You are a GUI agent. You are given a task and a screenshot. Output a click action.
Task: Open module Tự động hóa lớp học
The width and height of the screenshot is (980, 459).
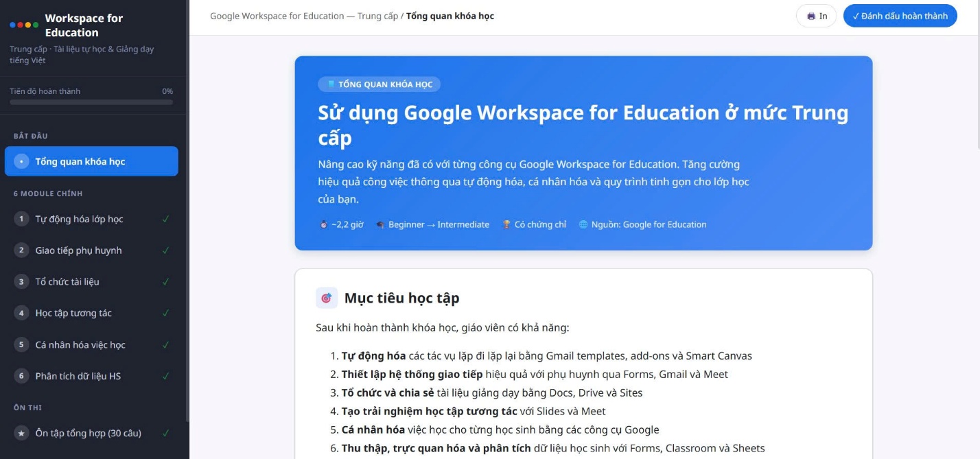coord(91,219)
